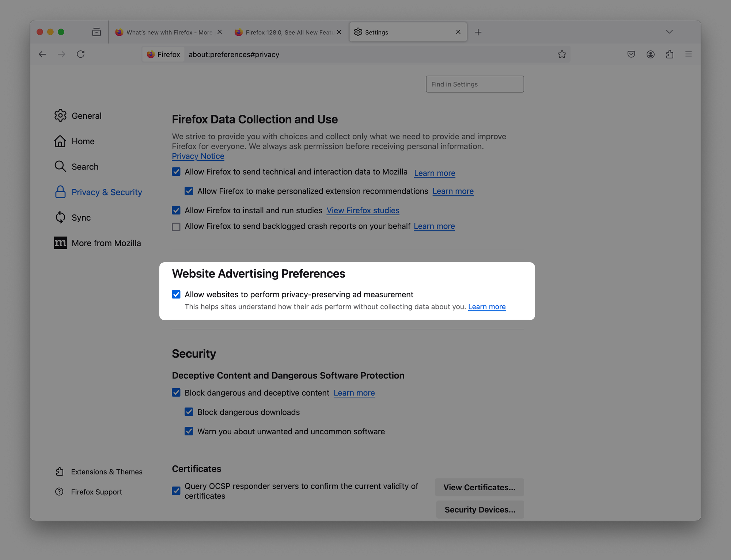The height and width of the screenshot is (560, 731).
Task: Open Learn more about ad measurement
Action: [x=487, y=306]
